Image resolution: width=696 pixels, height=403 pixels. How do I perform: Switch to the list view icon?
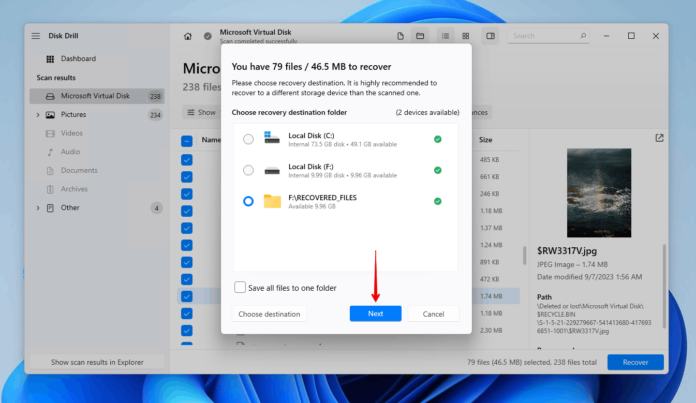click(x=444, y=36)
